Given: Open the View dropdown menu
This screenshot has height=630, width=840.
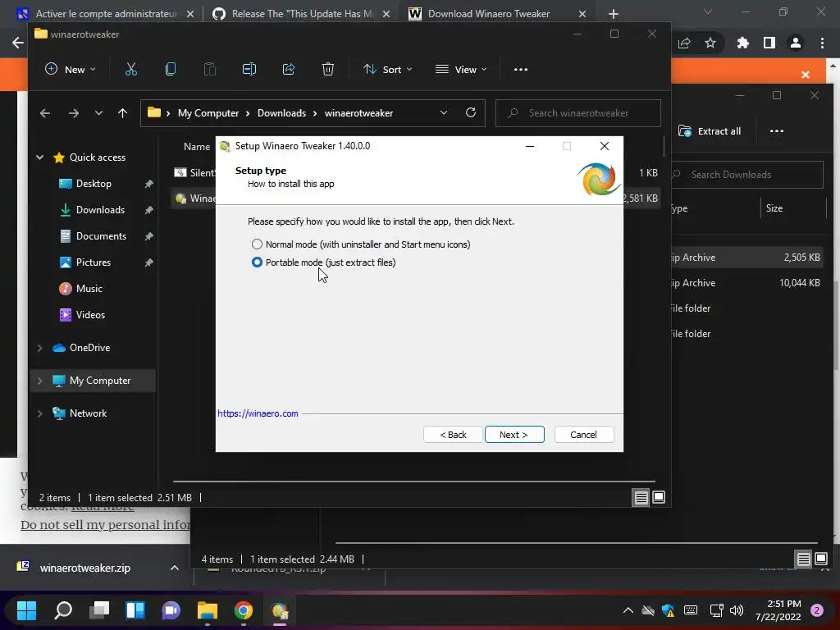Looking at the screenshot, I should pyautogui.click(x=461, y=69).
